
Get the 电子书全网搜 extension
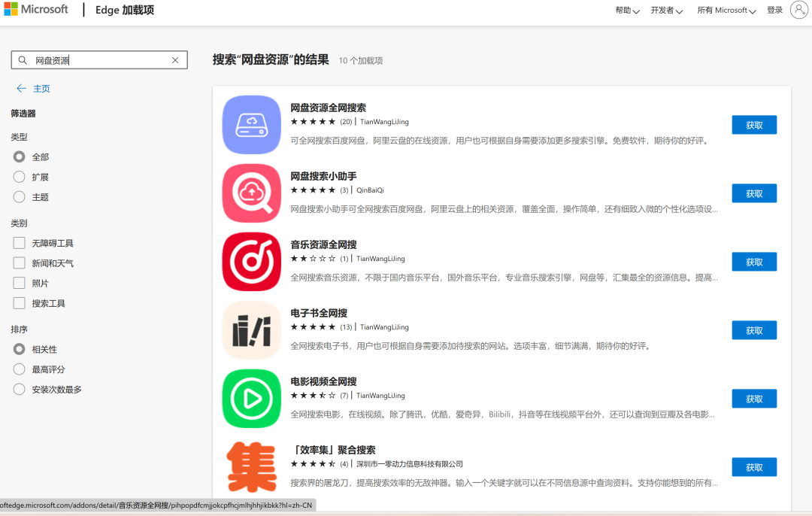click(754, 330)
